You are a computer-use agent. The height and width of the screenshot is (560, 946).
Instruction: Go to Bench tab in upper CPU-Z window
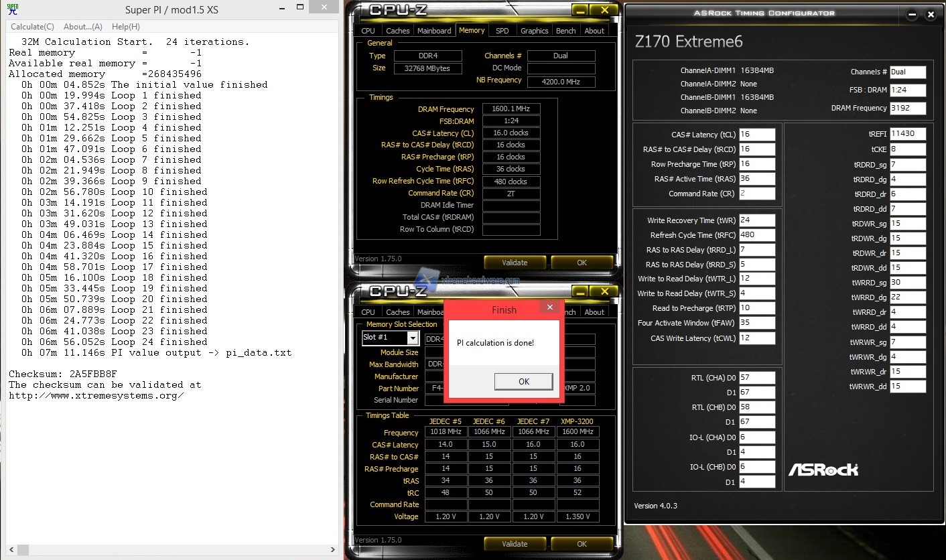566,31
